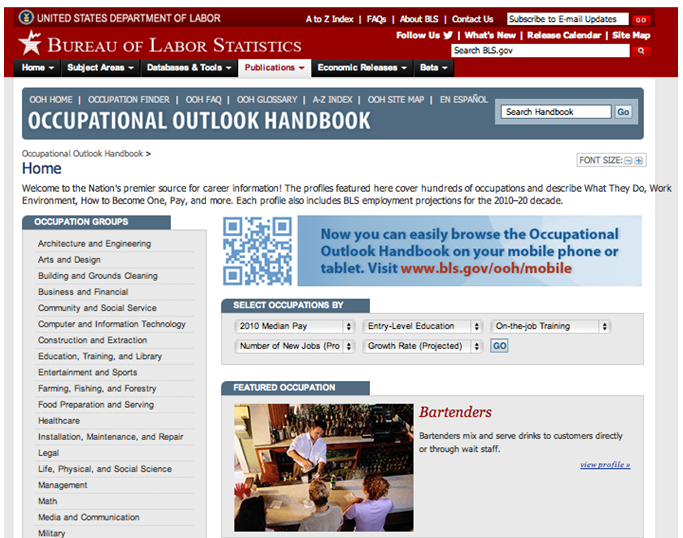Select Computer and Information Technology group
The width and height of the screenshot is (683, 538).
[112, 324]
